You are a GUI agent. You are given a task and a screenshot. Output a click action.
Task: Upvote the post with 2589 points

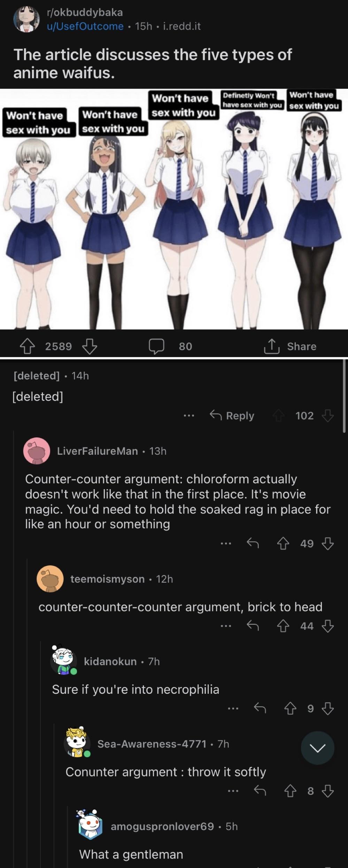click(x=27, y=346)
